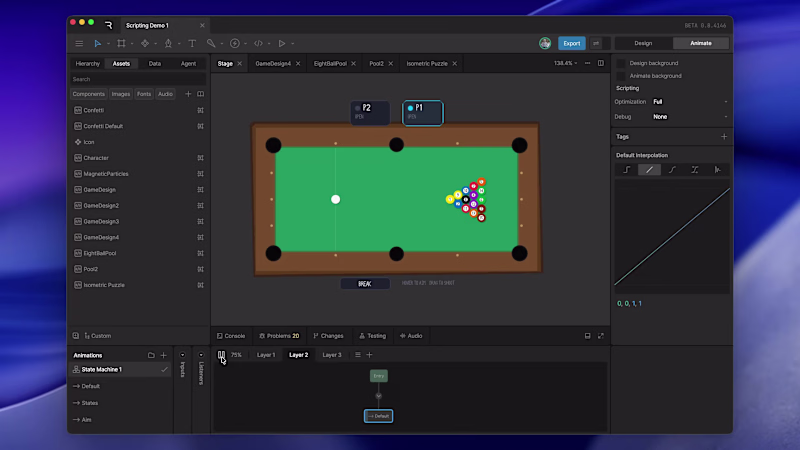This screenshot has height=450, width=800.
Task: Select the Text tool
Action: click(x=192, y=43)
